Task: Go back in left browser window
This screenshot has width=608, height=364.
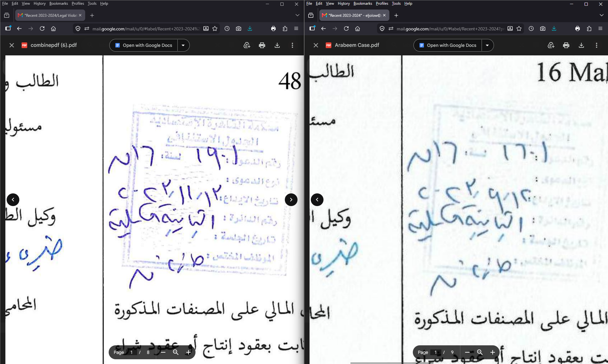Action: coord(19,28)
